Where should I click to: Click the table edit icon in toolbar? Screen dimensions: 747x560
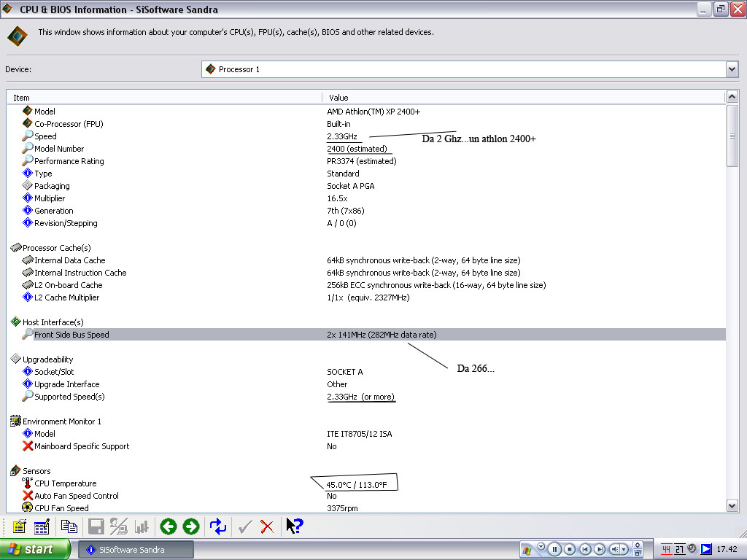coord(42,526)
